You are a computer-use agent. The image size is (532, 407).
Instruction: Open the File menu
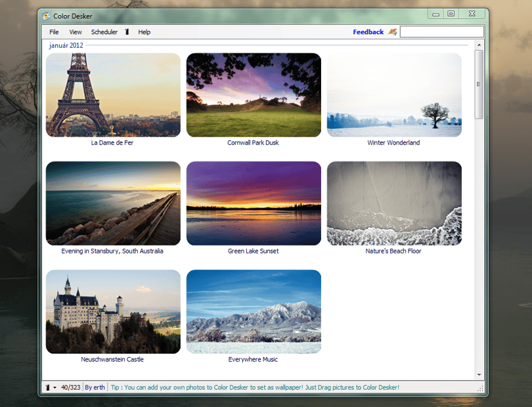pos(54,32)
